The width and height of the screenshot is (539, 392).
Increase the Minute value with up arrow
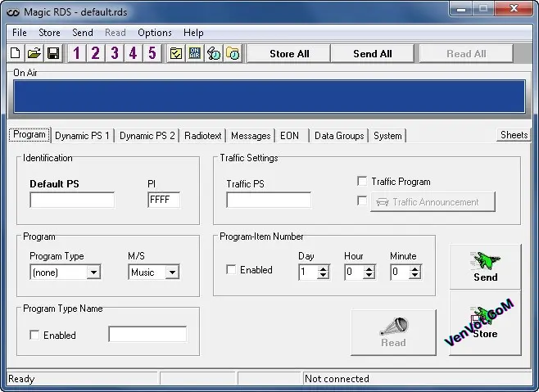click(x=415, y=269)
